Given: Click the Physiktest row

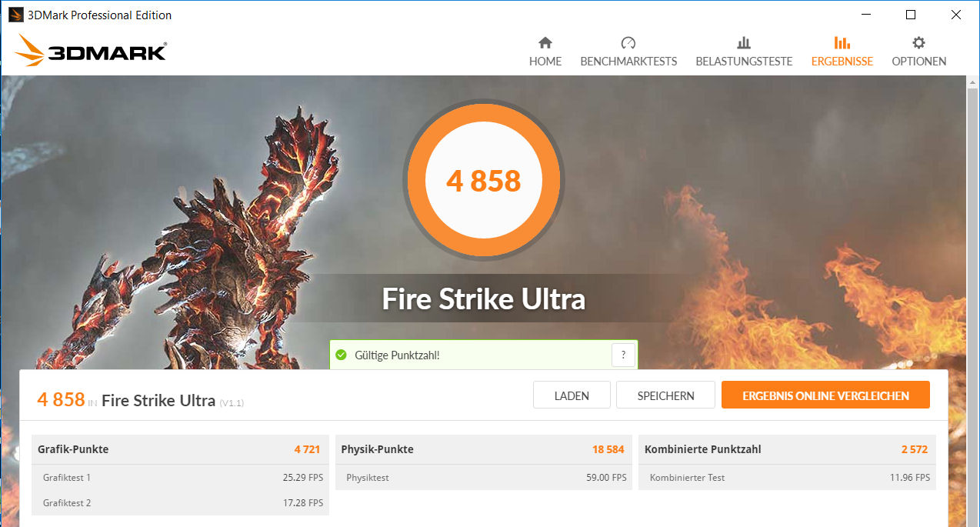Looking at the screenshot, I should tap(483, 478).
